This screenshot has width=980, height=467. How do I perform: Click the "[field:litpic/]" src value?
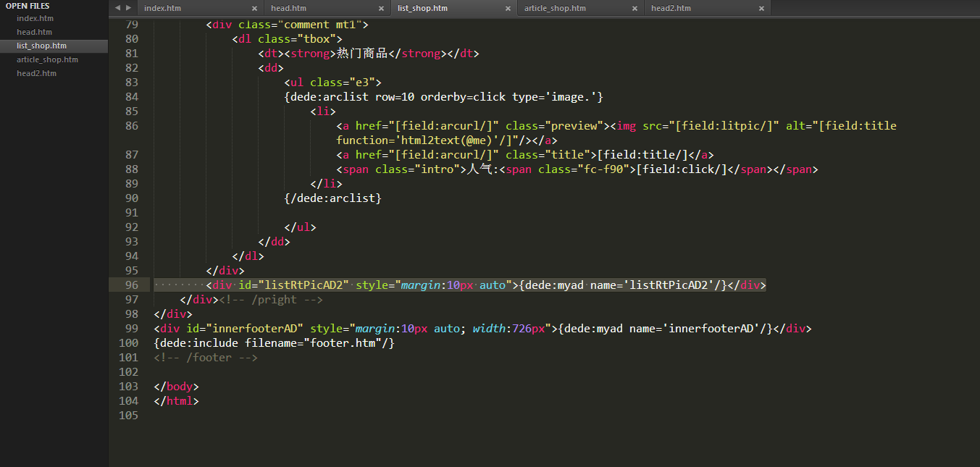[727, 126]
